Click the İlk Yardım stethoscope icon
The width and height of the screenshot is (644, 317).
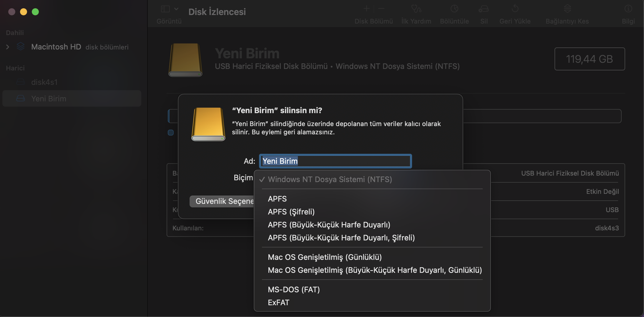[x=416, y=9]
